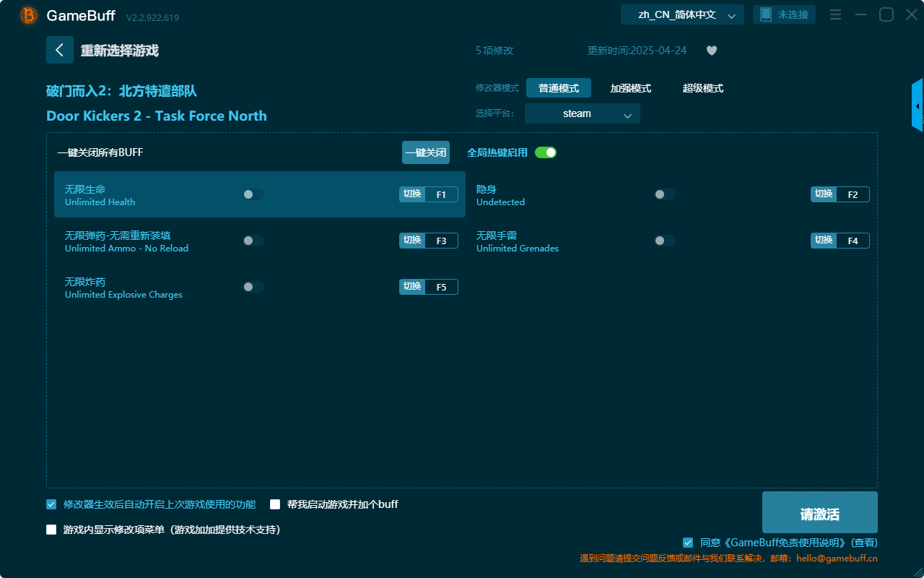Viewport: 924px width, 578px height.
Task: Open the hamburger menu at top right
Action: (835, 14)
